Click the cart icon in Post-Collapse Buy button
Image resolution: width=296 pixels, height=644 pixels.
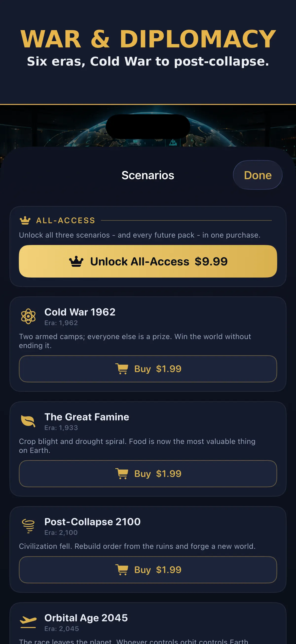122,570
